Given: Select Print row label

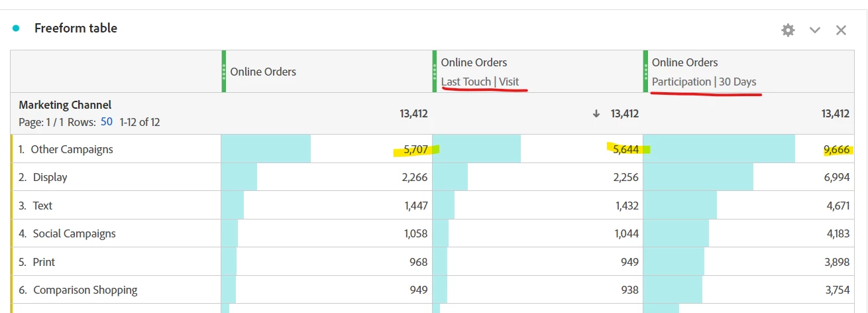Looking at the screenshot, I should pyautogui.click(x=44, y=262).
